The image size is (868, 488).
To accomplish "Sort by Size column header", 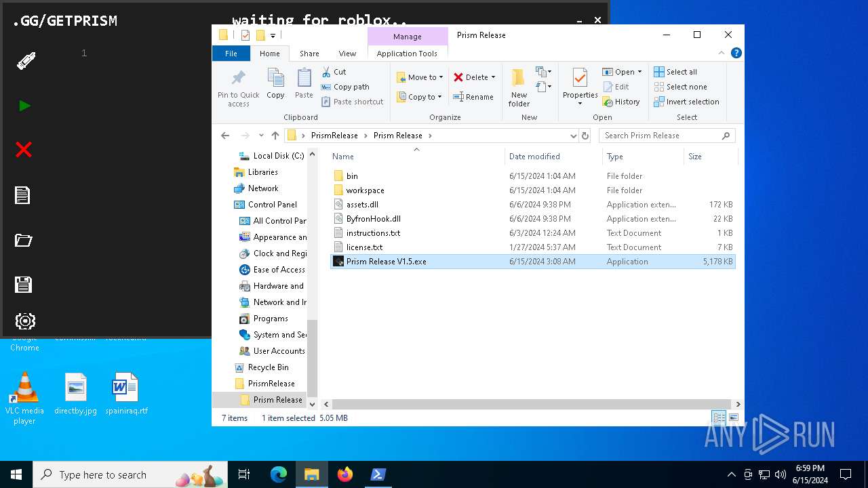I will tap(709, 157).
